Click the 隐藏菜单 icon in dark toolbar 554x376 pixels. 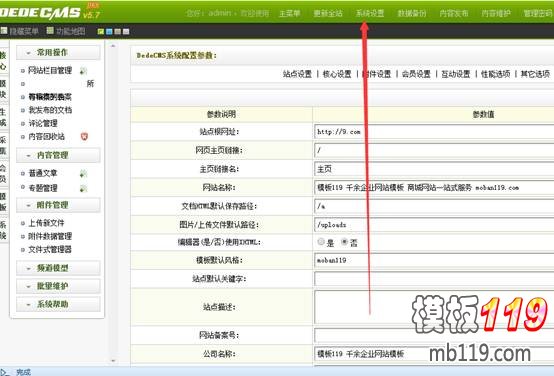tap(4, 31)
